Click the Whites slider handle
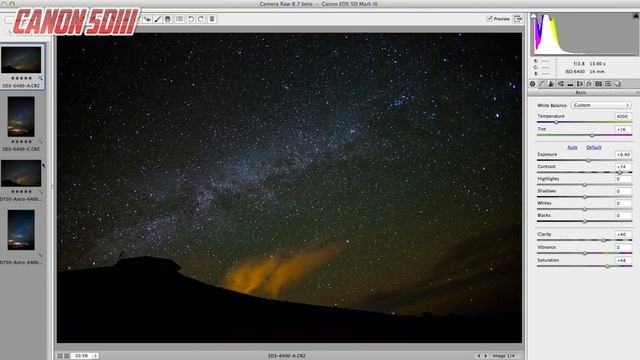This screenshot has height=360, width=640. coord(584,209)
